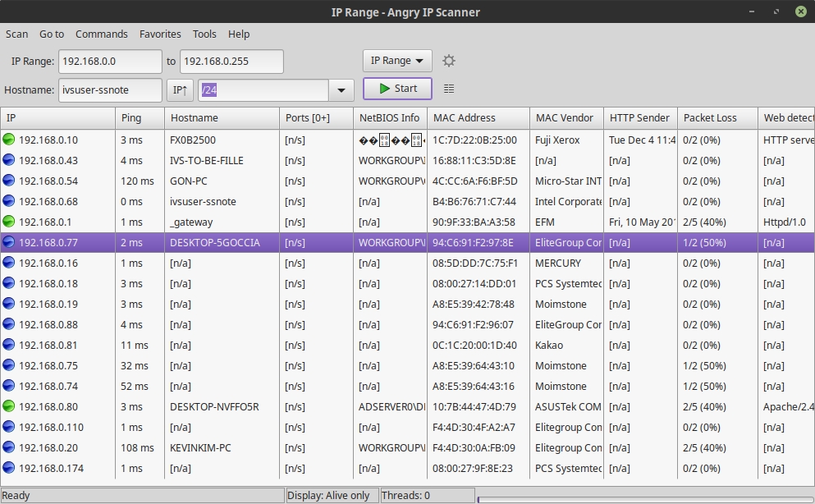
Task: Click green status icon for 192.168.0.80
Action: 9,407
